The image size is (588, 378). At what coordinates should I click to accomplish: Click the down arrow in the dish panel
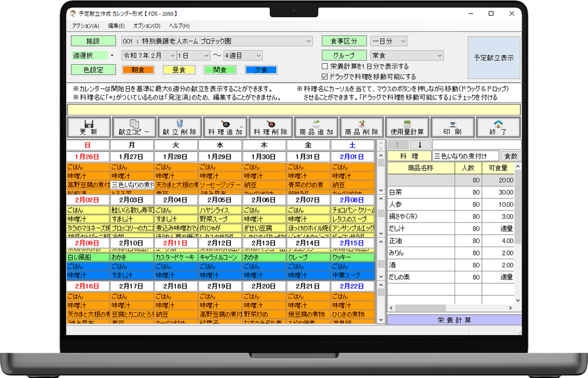(x=420, y=145)
